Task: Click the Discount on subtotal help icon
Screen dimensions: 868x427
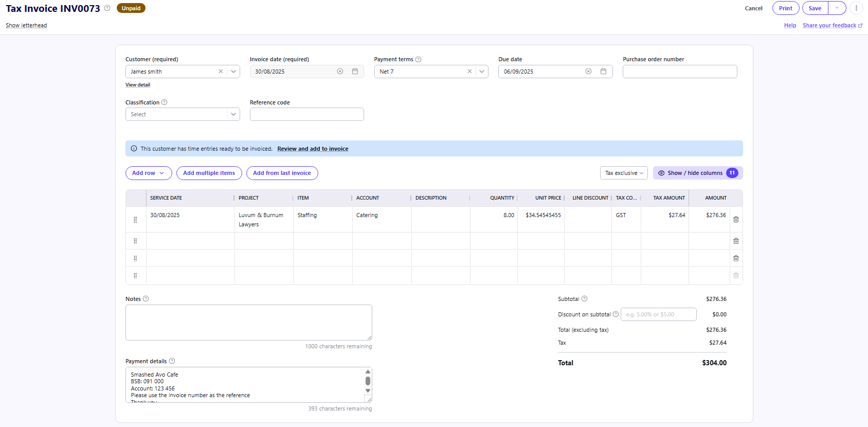Action: (x=616, y=314)
